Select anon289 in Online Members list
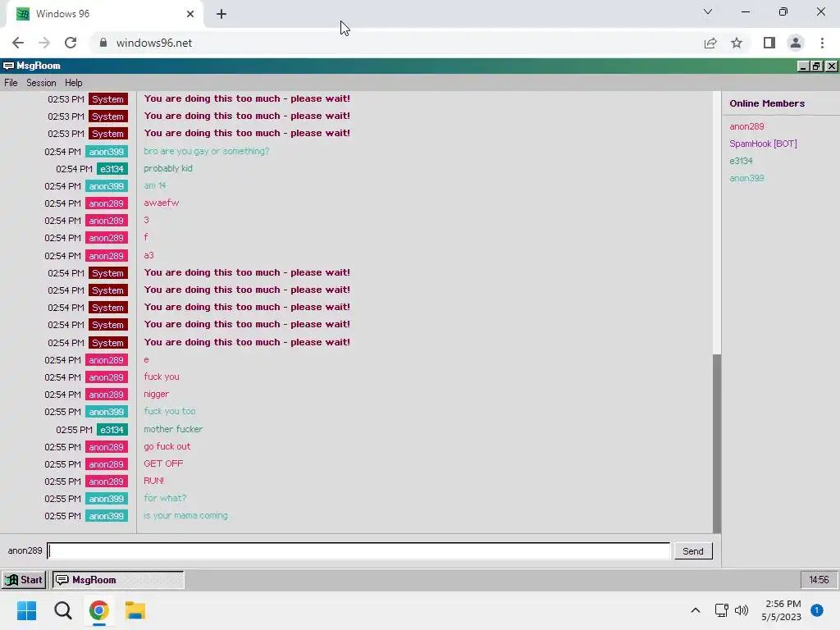Viewport: 840px width, 630px height. (x=746, y=126)
